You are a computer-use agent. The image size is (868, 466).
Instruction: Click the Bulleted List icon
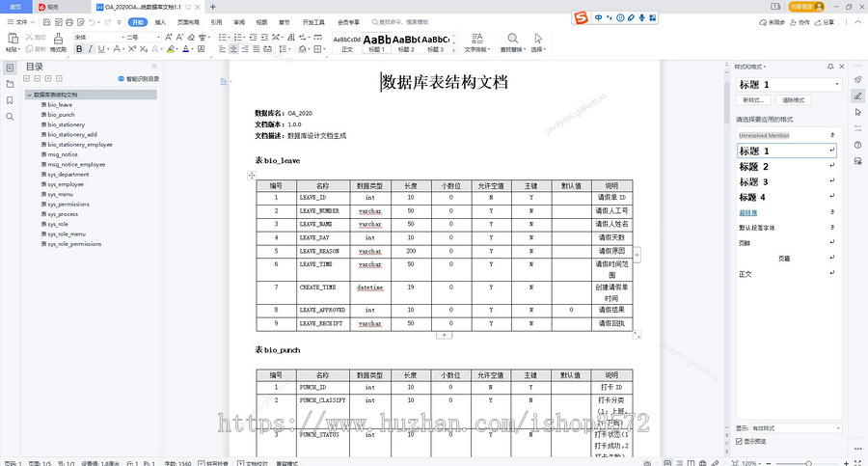pyautogui.click(x=222, y=37)
